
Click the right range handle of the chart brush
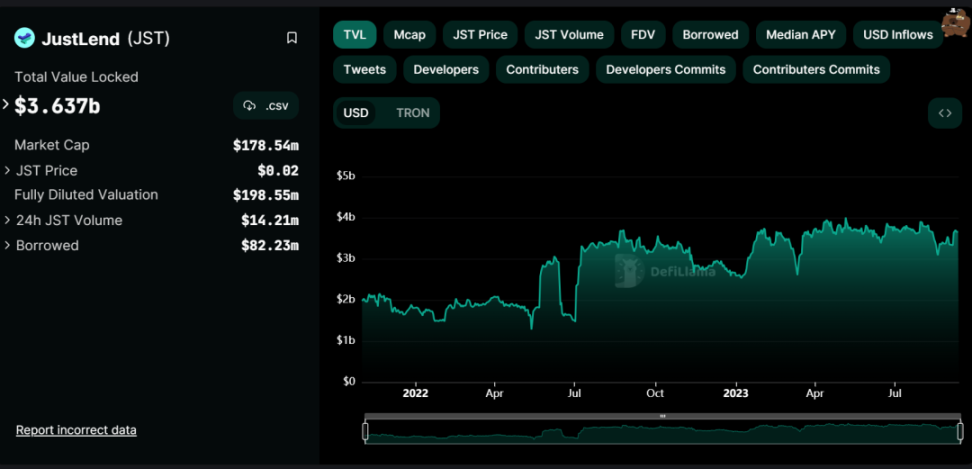(x=960, y=431)
